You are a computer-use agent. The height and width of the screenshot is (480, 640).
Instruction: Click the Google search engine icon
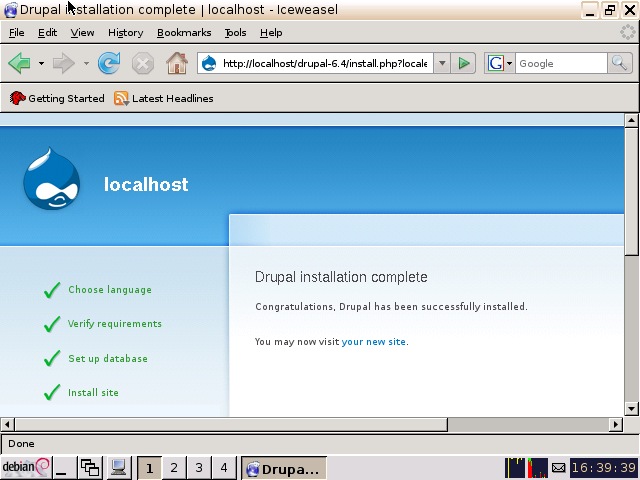496,63
